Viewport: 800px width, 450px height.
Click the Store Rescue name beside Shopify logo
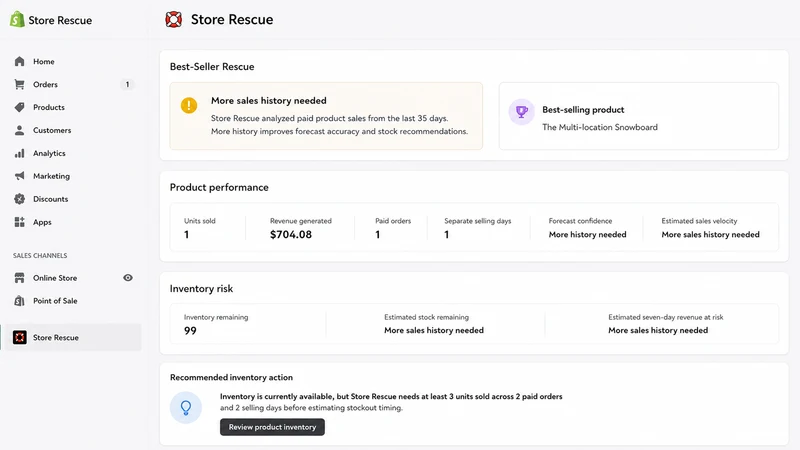(60, 20)
